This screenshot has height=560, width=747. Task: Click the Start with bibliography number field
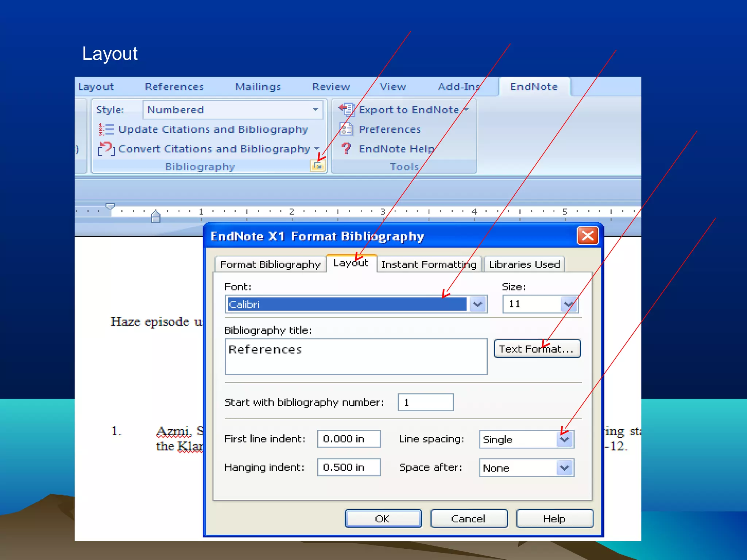click(x=425, y=402)
